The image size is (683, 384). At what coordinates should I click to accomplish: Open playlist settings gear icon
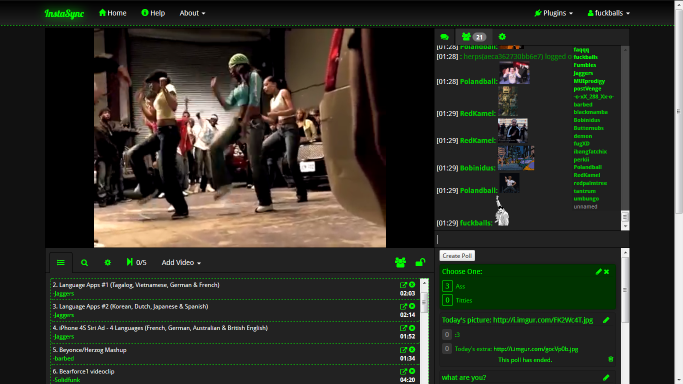[108, 263]
